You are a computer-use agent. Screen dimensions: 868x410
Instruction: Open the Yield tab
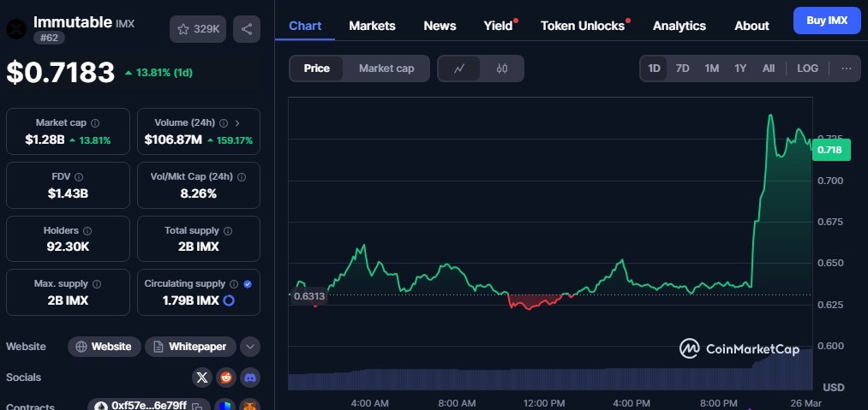coord(498,26)
